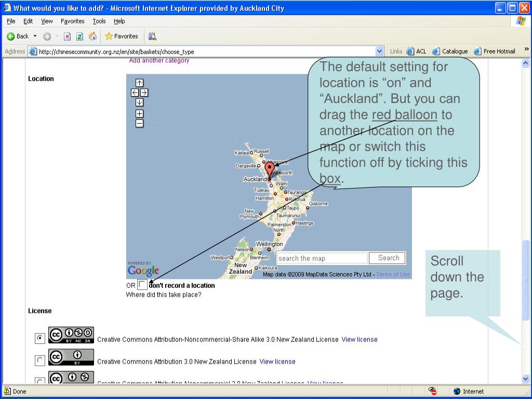
Task: Click the "Where did this take place?" text
Action: pyautogui.click(x=164, y=295)
